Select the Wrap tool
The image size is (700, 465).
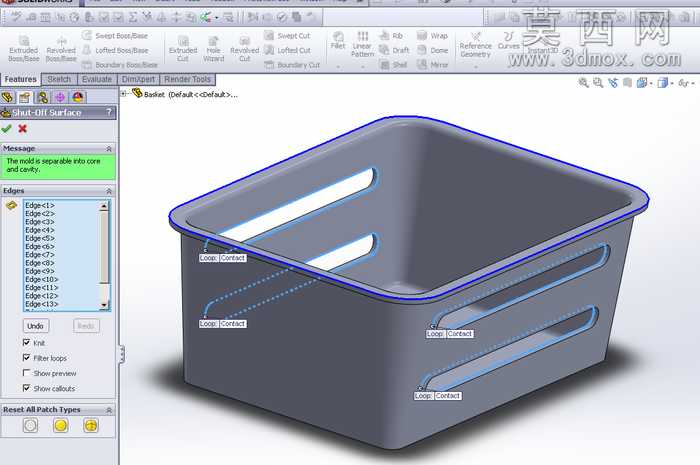pyautogui.click(x=432, y=36)
